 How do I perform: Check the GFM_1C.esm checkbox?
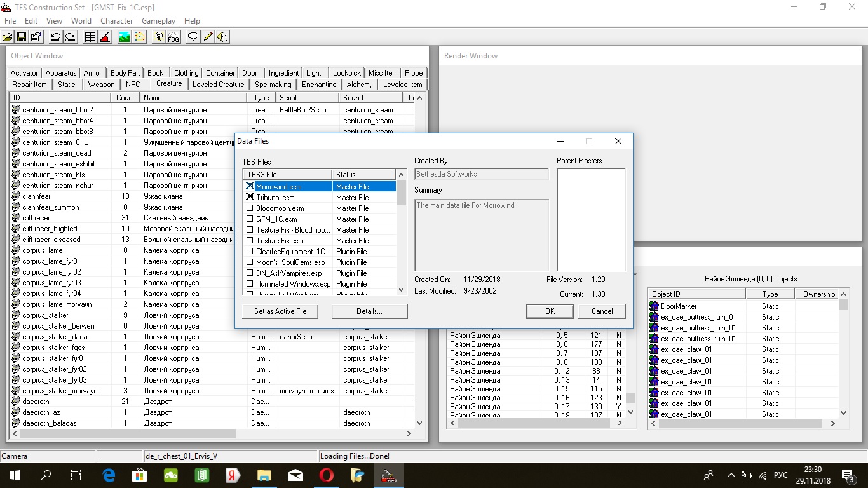pyautogui.click(x=250, y=219)
